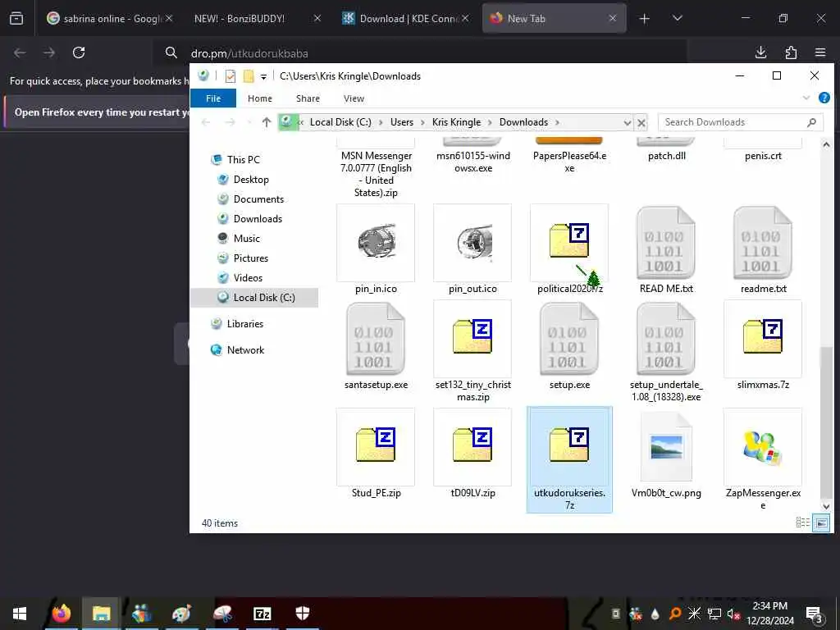Screen dimensions: 840x630
Task: Open the View ribbon tab
Action: [x=354, y=98]
